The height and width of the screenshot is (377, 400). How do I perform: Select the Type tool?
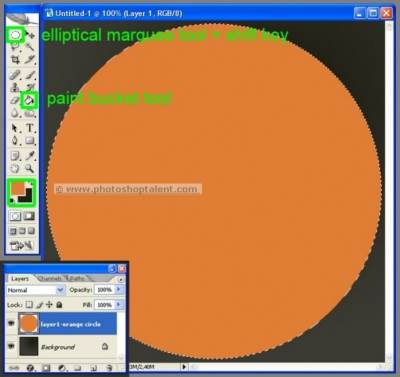click(x=30, y=128)
